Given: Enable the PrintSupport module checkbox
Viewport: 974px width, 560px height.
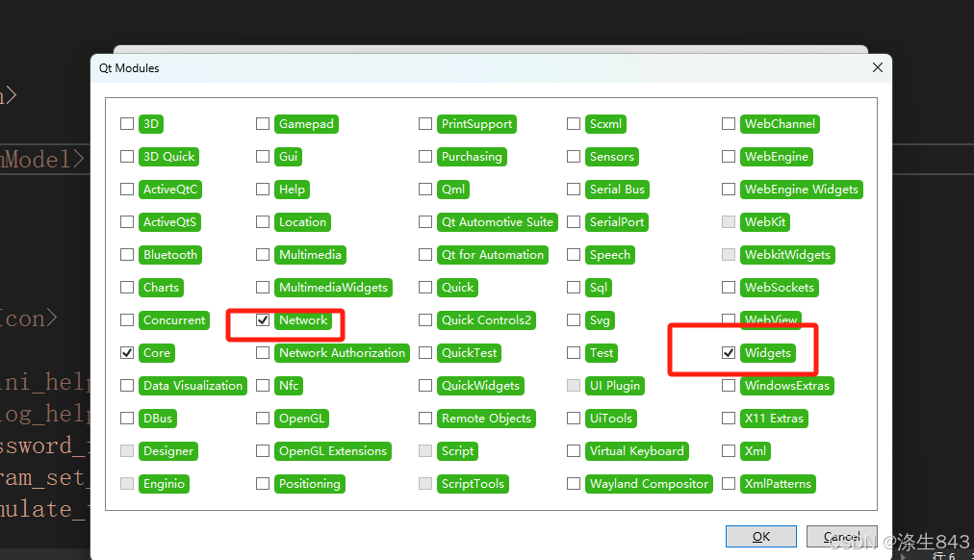Looking at the screenshot, I should click(x=425, y=123).
